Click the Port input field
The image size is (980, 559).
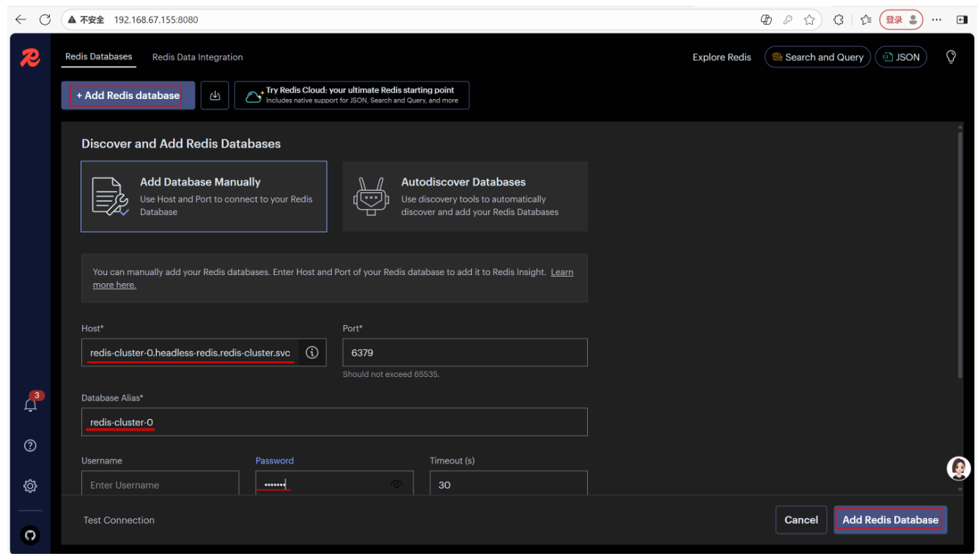click(465, 352)
